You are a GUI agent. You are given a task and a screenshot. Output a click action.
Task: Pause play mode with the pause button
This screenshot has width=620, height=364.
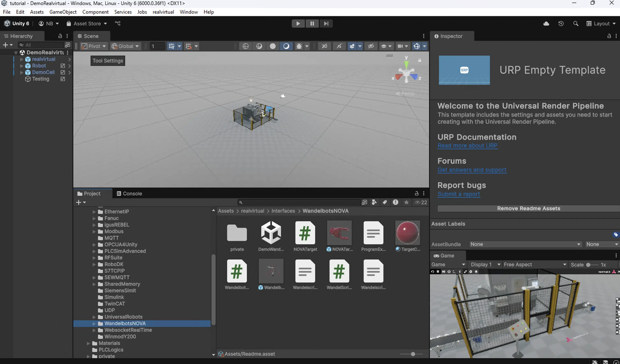312,23
